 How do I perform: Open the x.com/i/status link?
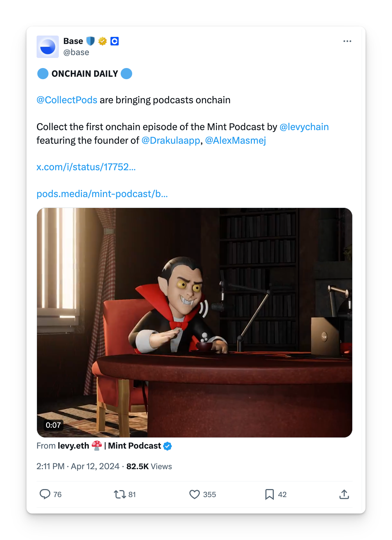[x=86, y=167]
